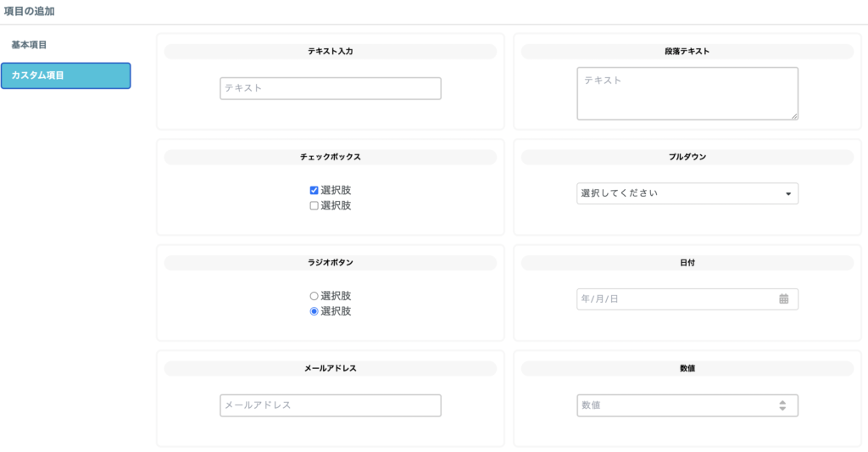Image resolution: width=868 pixels, height=452 pixels.
Task: Click the spinner arrows in the 数値 field
Action: click(782, 406)
